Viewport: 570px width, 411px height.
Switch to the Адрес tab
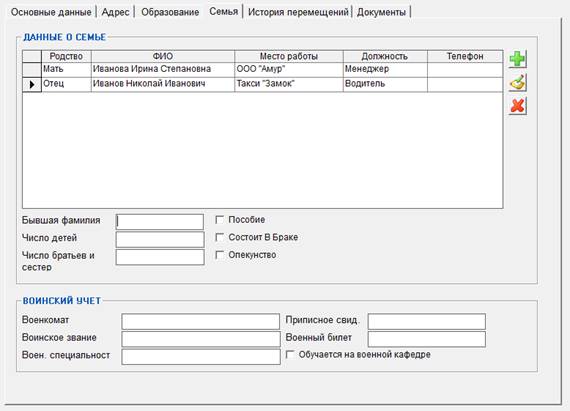click(115, 12)
